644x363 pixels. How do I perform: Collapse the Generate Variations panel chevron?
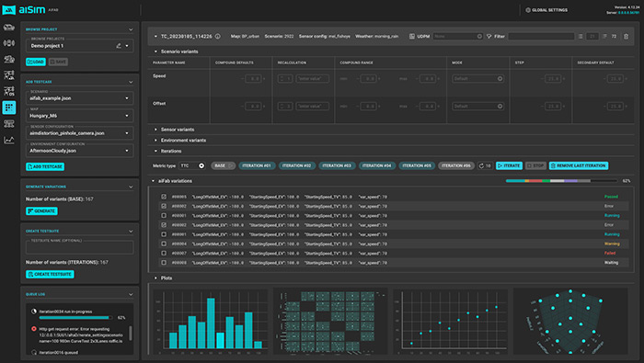pyautogui.click(x=131, y=187)
